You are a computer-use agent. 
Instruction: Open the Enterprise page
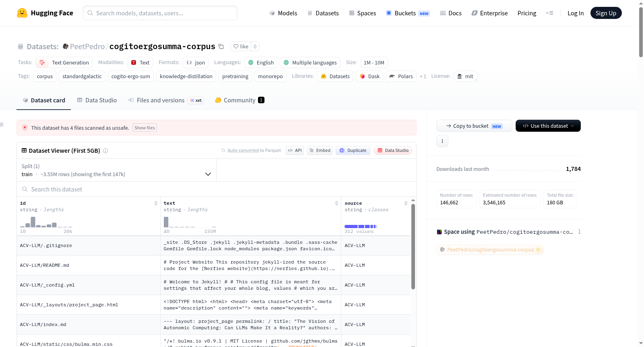489,13
